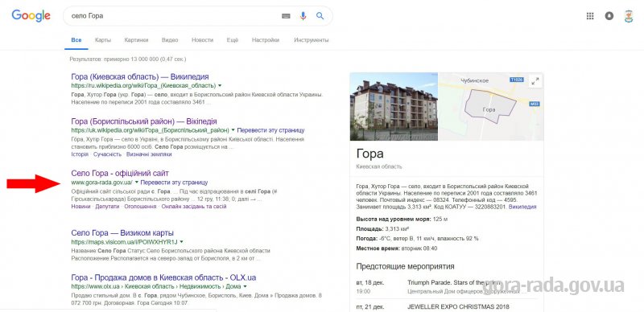The width and height of the screenshot is (644, 312).
Task: Open the on-screen keyboard icon in search bar
Action: tap(286, 16)
